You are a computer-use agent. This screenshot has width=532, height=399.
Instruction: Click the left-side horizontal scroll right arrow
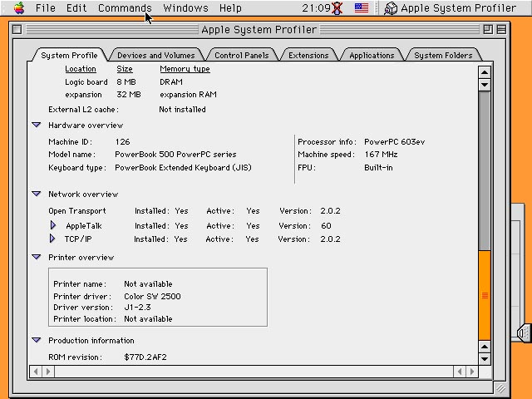48,372
